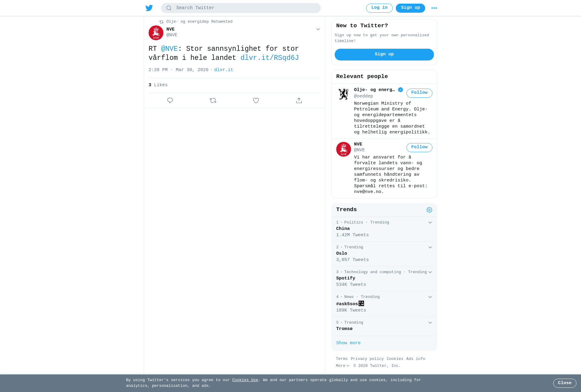581x392 pixels.
Task: Click the Log in button
Action: pyautogui.click(x=379, y=8)
